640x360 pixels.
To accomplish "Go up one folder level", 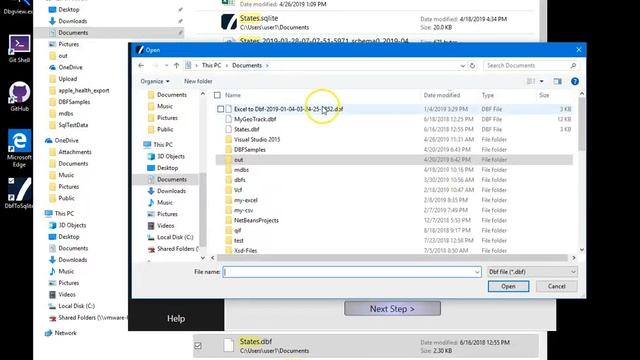I will click(176, 65).
